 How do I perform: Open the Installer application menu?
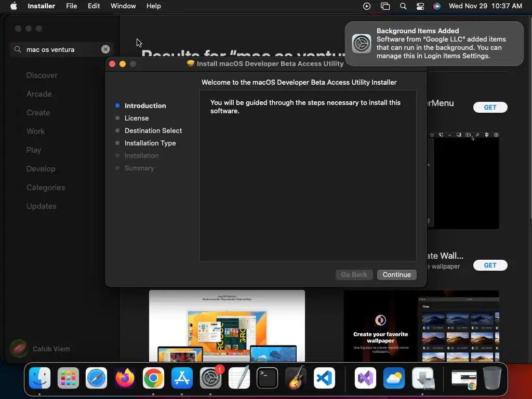point(41,6)
